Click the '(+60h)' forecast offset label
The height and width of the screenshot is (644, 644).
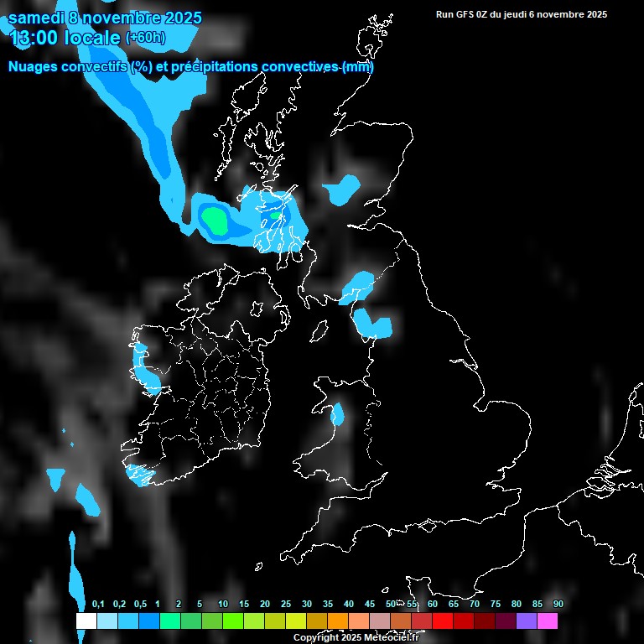click(x=145, y=38)
